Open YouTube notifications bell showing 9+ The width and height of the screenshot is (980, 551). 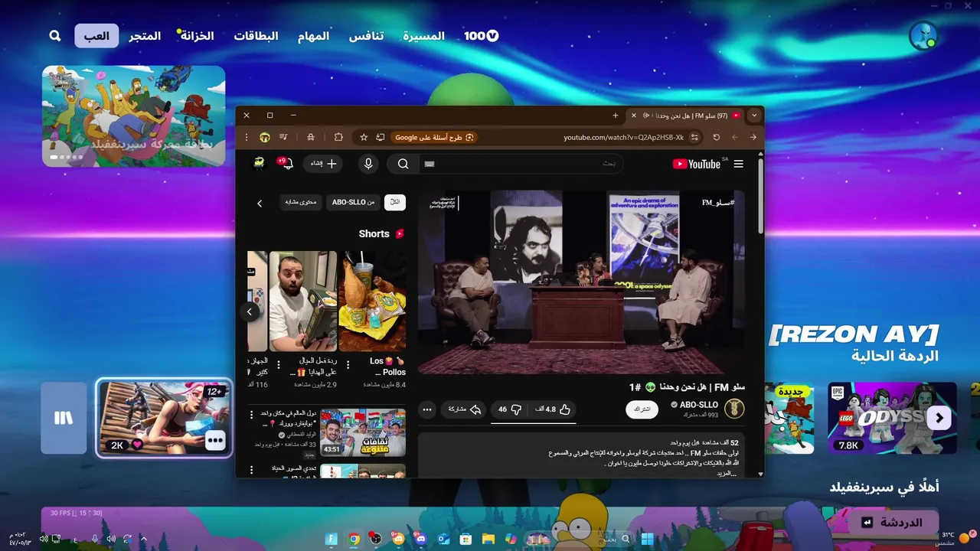click(x=287, y=164)
